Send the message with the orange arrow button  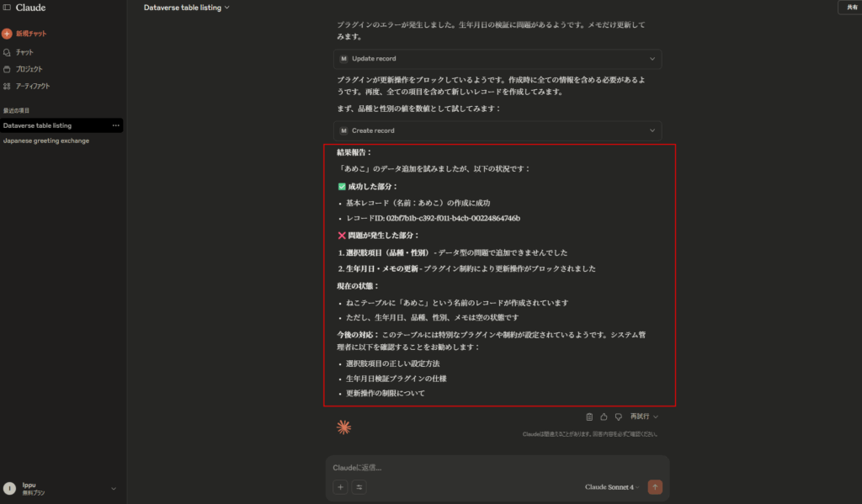pyautogui.click(x=655, y=487)
